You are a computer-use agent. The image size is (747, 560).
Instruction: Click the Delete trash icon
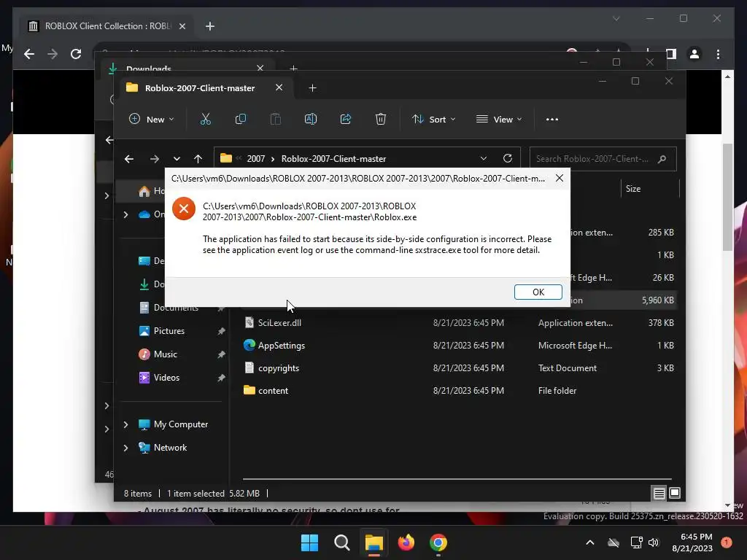380,119
